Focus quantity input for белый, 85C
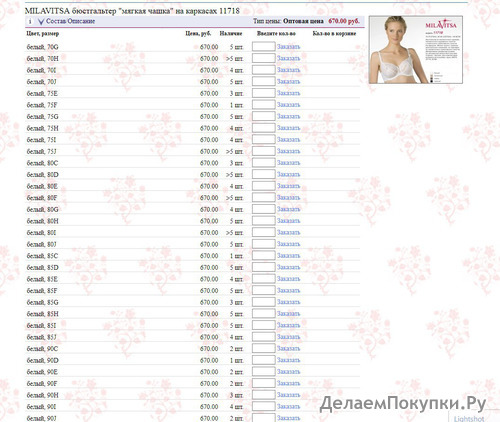Viewport: 500px width, 422px height. (264, 255)
